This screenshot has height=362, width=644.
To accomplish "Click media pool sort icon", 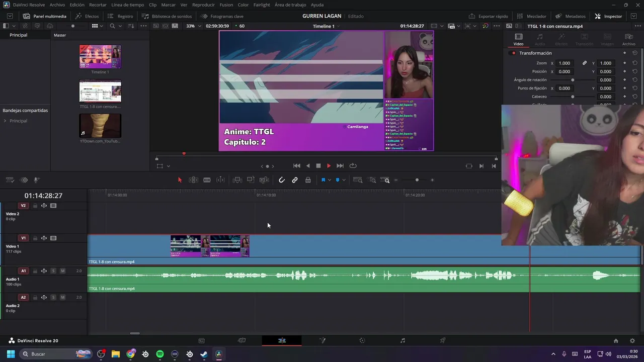I will tap(131, 26).
